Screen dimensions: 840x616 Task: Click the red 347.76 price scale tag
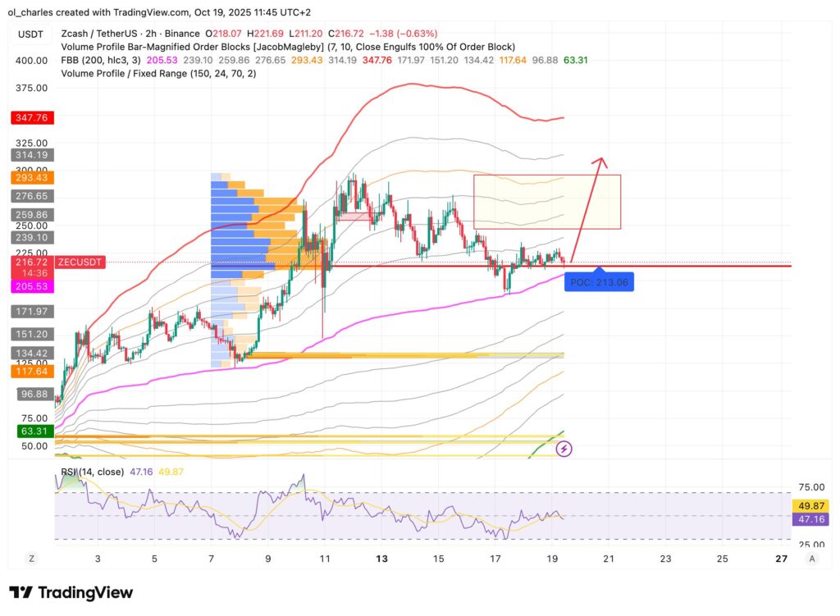point(31,117)
